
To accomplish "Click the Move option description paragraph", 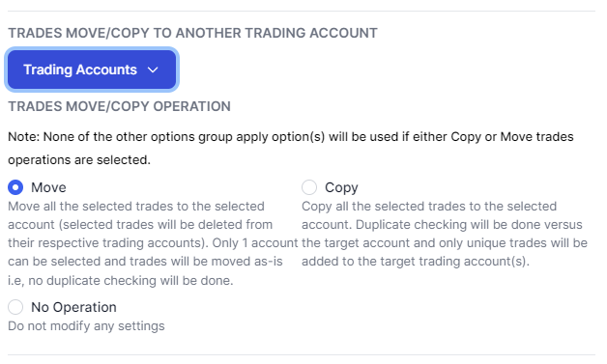I will tap(153, 243).
